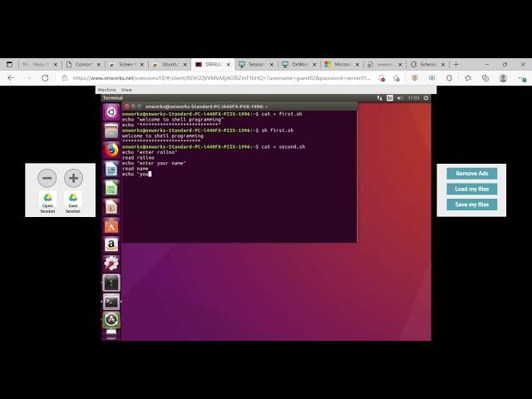Open browser Settings and more menu
This screenshot has width=532, height=399.
coord(521,78)
